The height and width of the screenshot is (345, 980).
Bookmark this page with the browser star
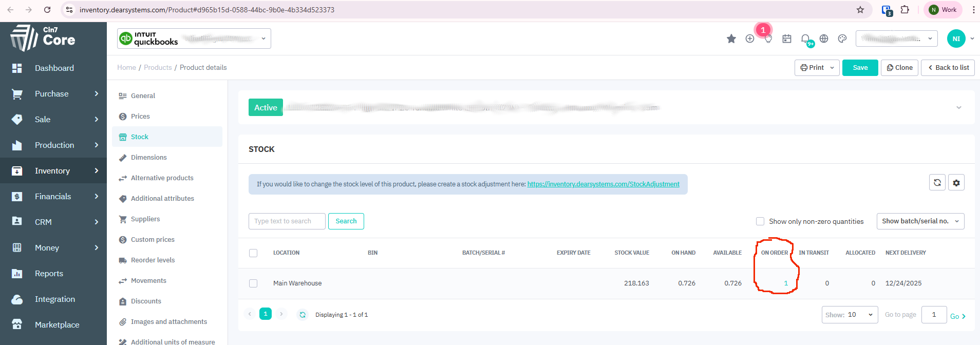pyautogui.click(x=860, y=10)
